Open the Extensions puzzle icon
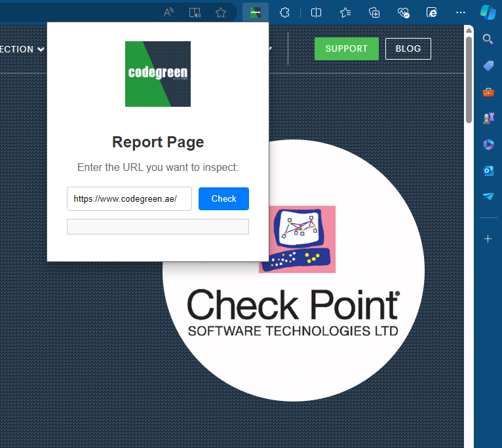The image size is (502, 448). tap(284, 12)
